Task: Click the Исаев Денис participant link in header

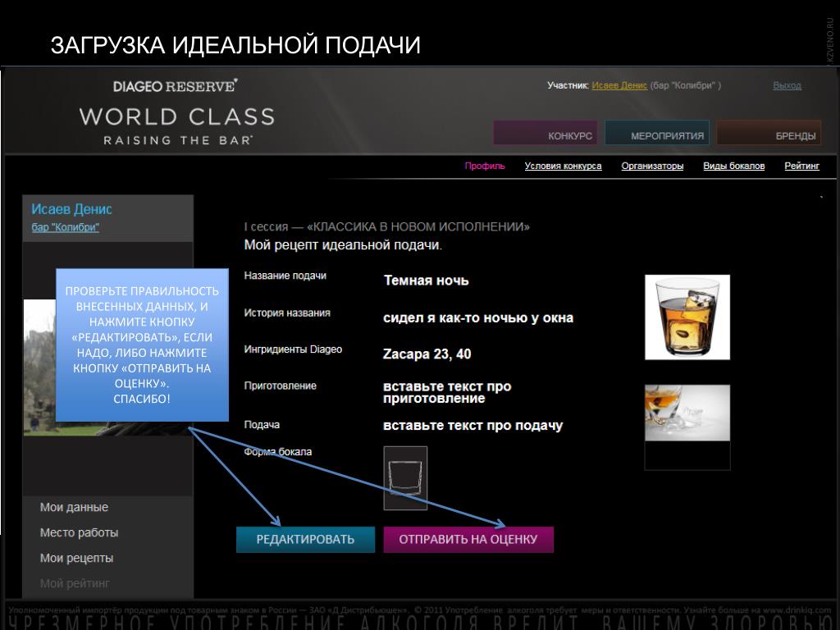Action: click(x=619, y=85)
